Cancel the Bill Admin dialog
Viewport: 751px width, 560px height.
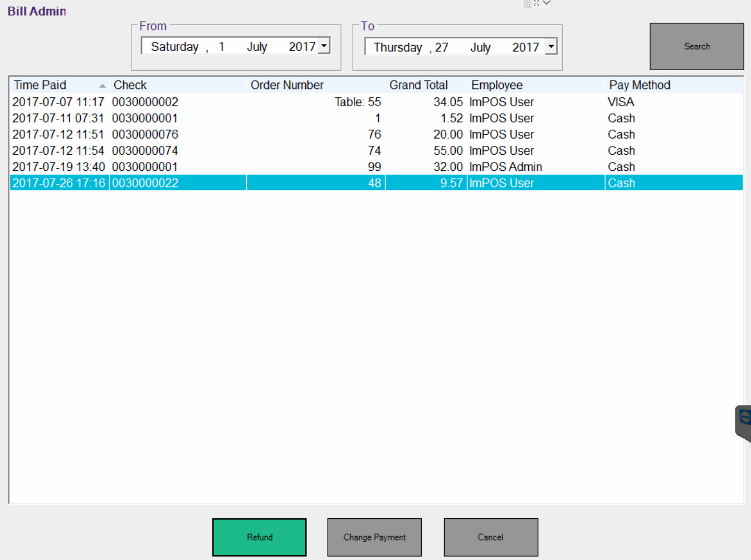click(491, 537)
